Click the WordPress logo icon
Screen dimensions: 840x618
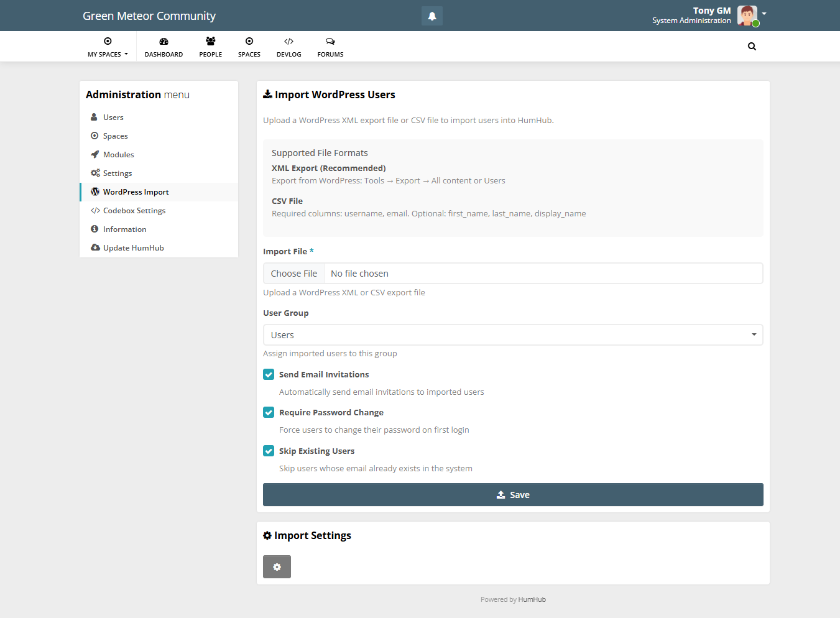click(x=95, y=191)
